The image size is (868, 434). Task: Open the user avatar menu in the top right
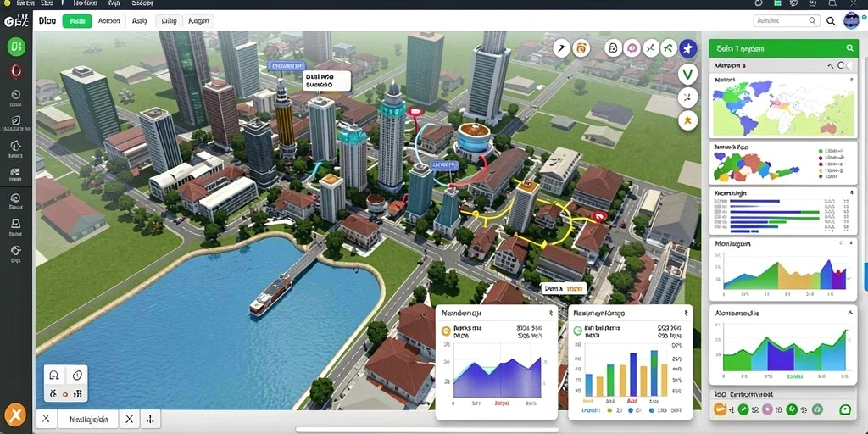[851, 21]
